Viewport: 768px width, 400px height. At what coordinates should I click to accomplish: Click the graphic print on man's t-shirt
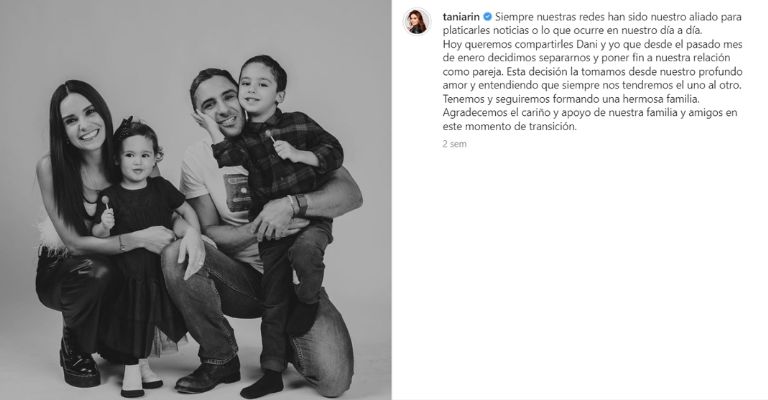pos(237,193)
